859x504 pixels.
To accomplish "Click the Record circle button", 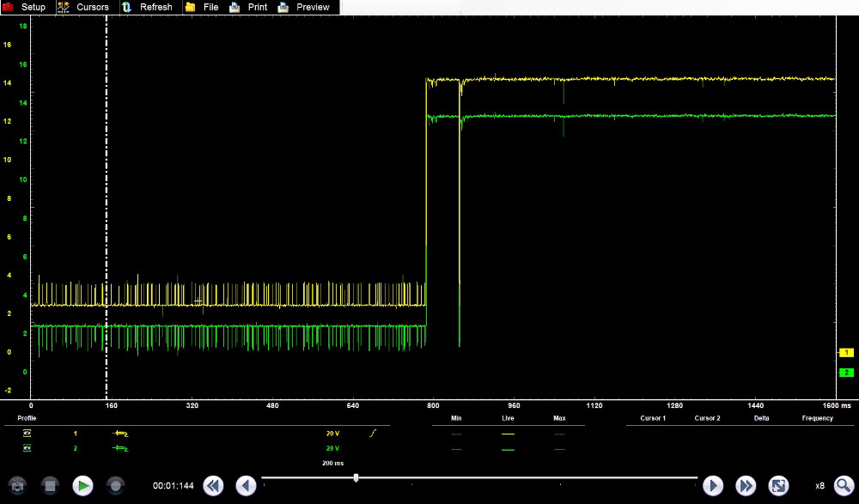I will pyautogui.click(x=115, y=486).
